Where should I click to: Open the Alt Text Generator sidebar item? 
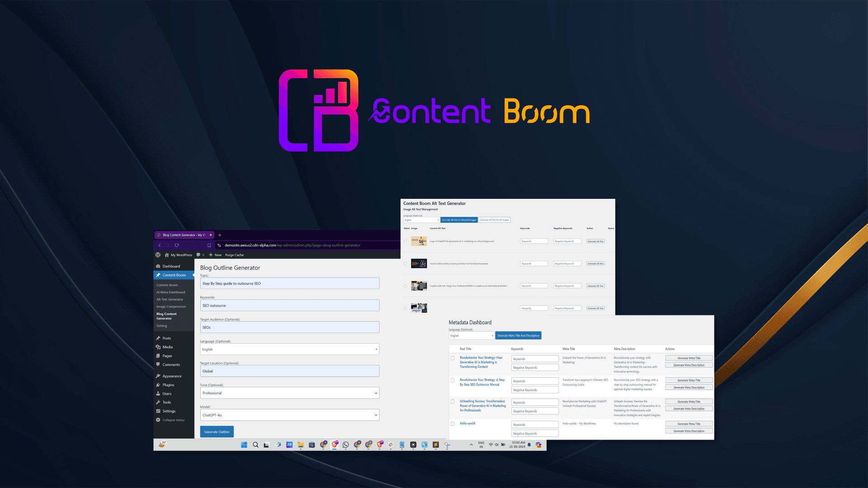(x=170, y=299)
